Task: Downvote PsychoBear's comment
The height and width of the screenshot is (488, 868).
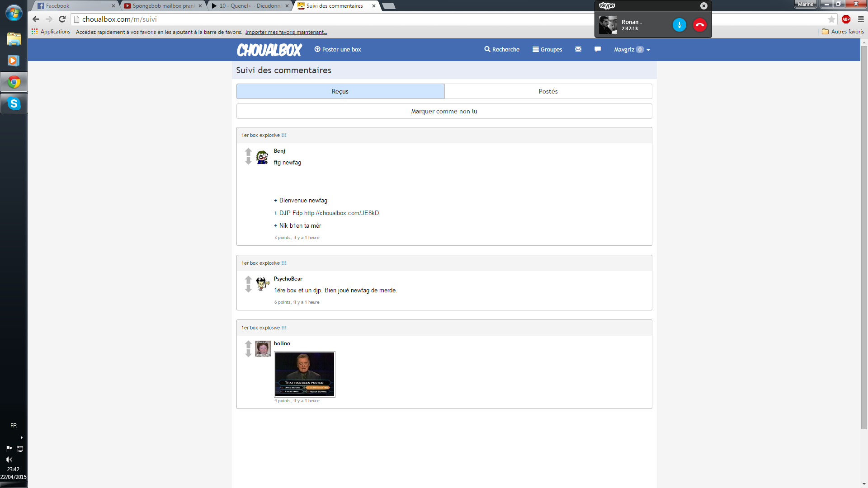Action: click(248, 289)
